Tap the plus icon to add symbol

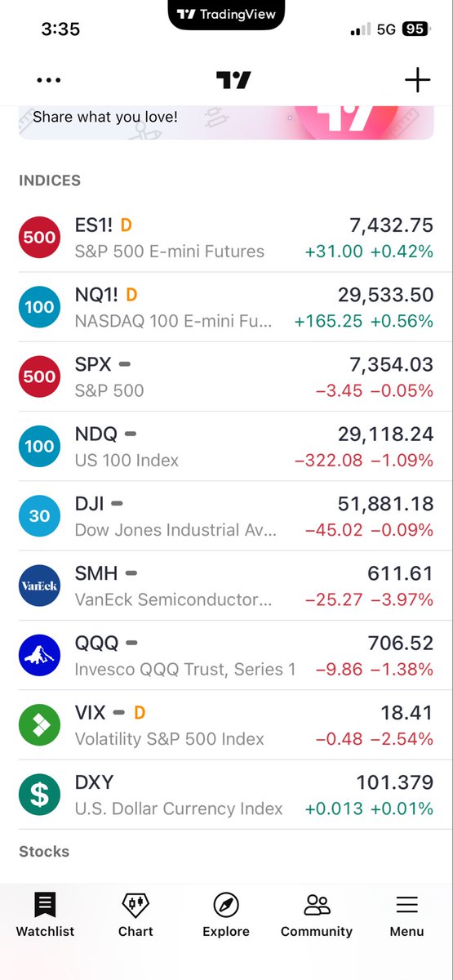(417, 80)
